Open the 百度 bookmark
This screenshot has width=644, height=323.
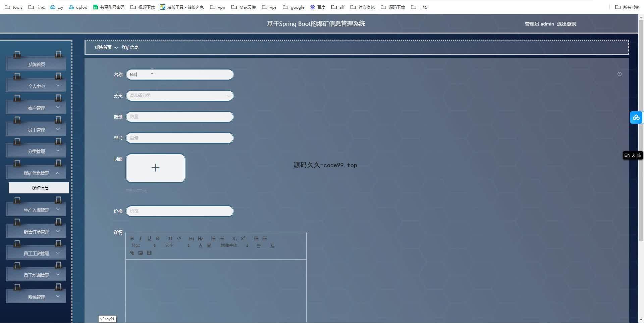318,7
